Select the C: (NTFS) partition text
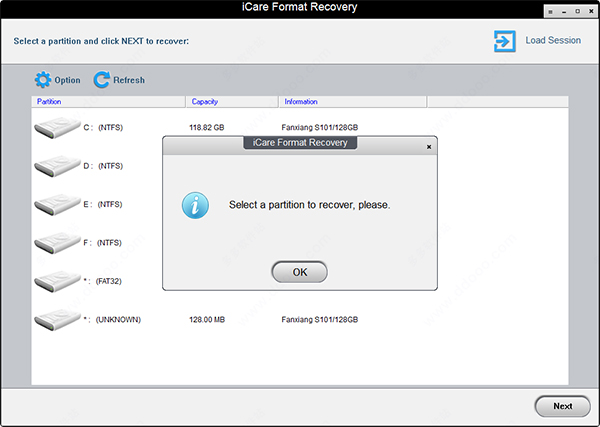The height and width of the screenshot is (427, 600). point(103,127)
